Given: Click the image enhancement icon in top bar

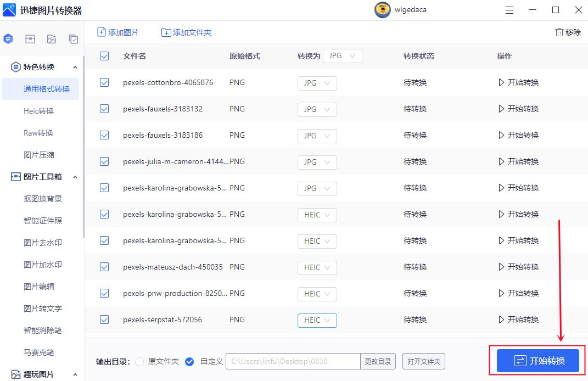Looking at the screenshot, I should [x=52, y=39].
